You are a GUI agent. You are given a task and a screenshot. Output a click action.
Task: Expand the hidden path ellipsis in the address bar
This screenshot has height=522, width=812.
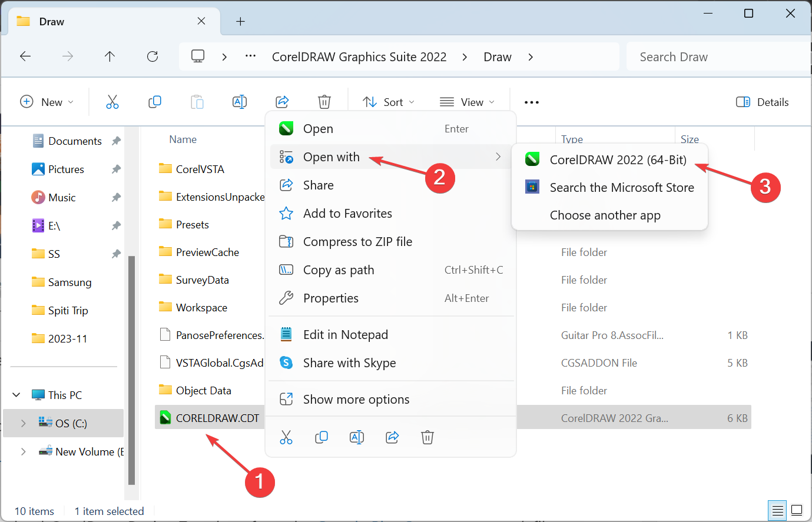[x=250, y=56]
